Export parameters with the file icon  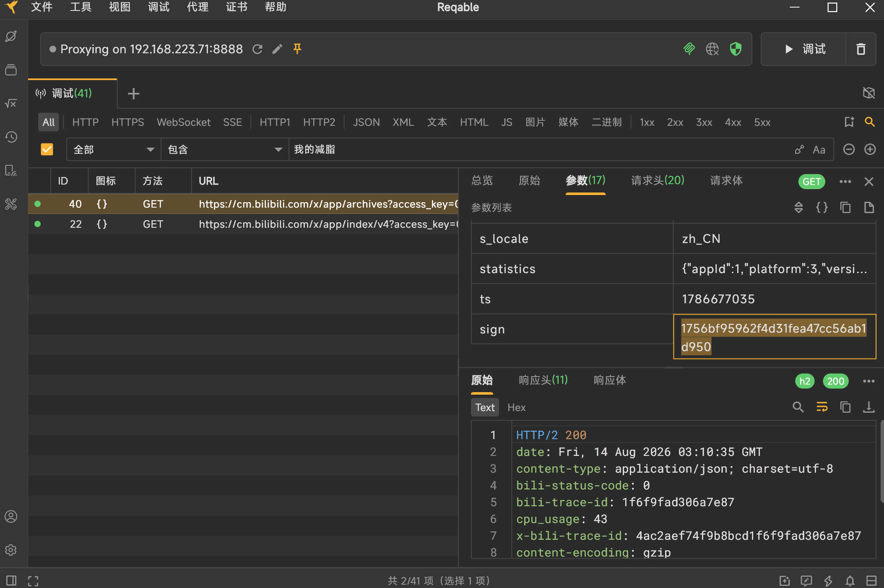[869, 207]
